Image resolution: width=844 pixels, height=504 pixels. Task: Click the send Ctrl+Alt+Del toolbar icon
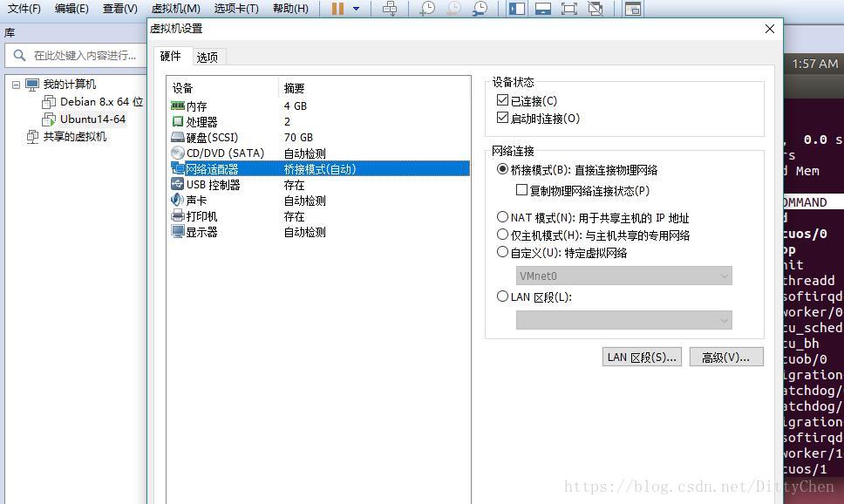click(x=390, y=9)
